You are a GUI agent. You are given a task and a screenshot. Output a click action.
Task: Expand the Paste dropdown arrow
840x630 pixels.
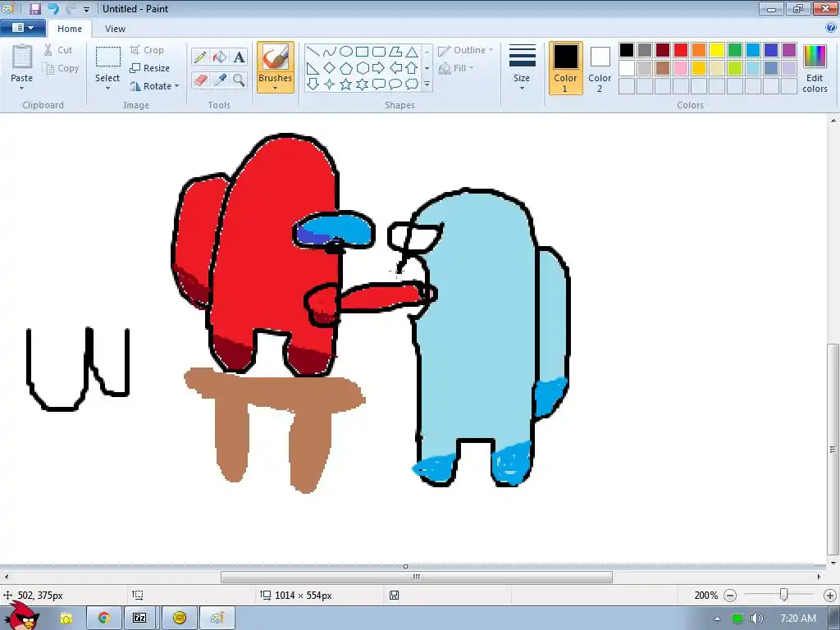[x=22, y=89]
